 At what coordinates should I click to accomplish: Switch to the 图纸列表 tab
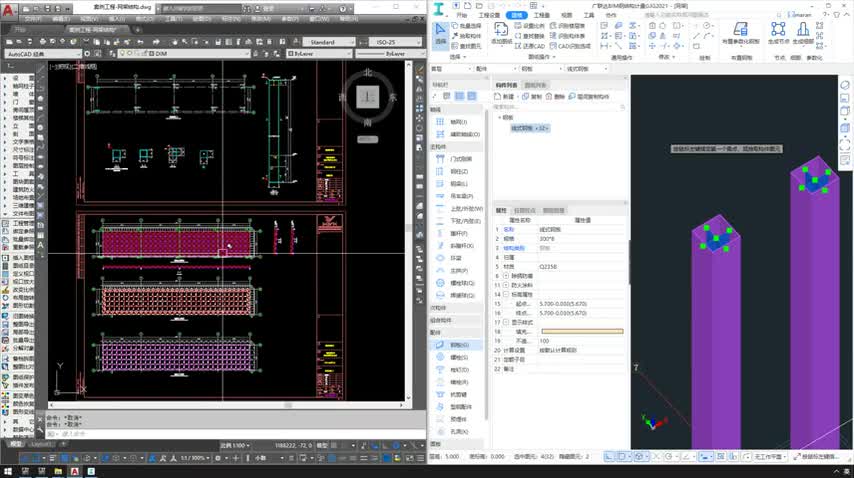point(536,86)
